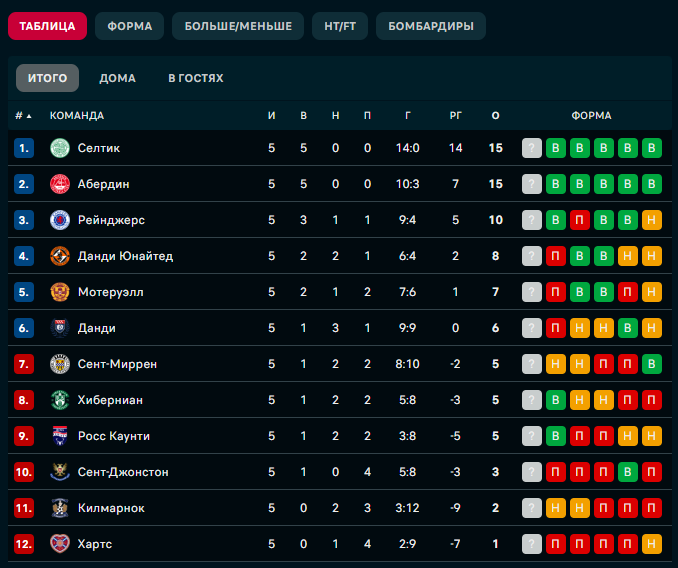Click the Рейнджерс club crest
This screenshot has width=678, height=568.
60,220
